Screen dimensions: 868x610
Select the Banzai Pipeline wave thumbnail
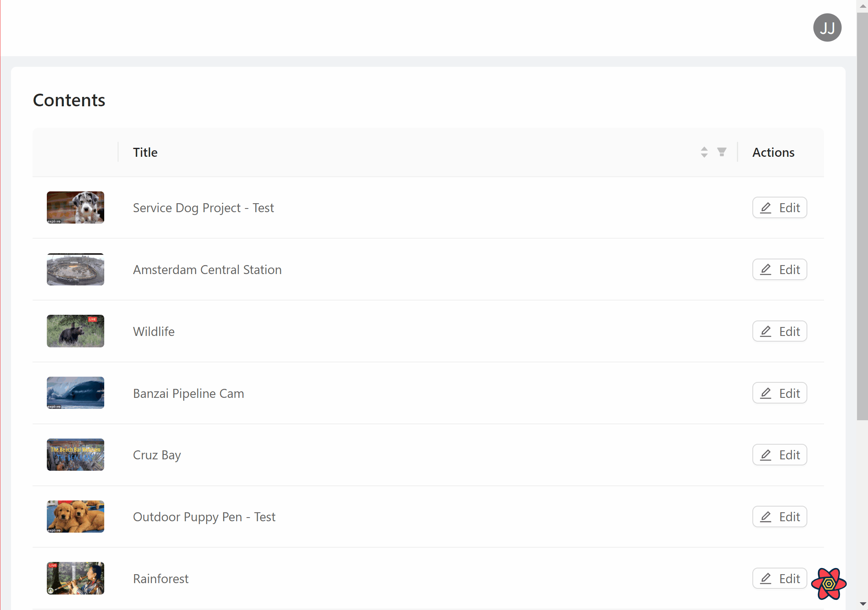(75, 393)
